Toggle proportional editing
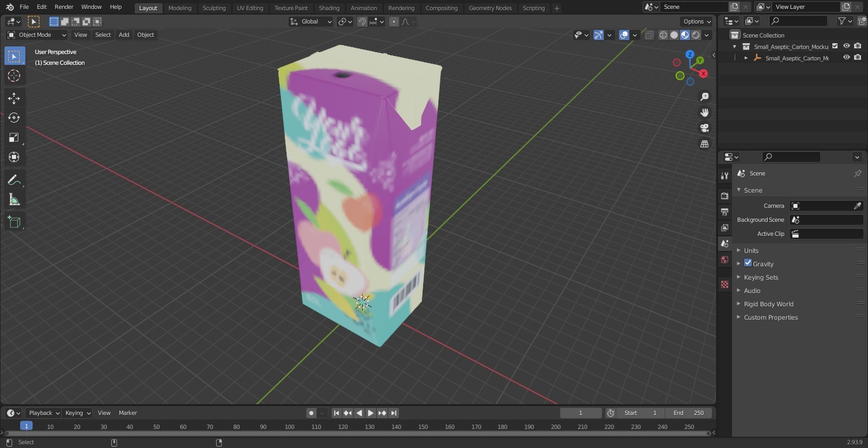 (394, 22)
